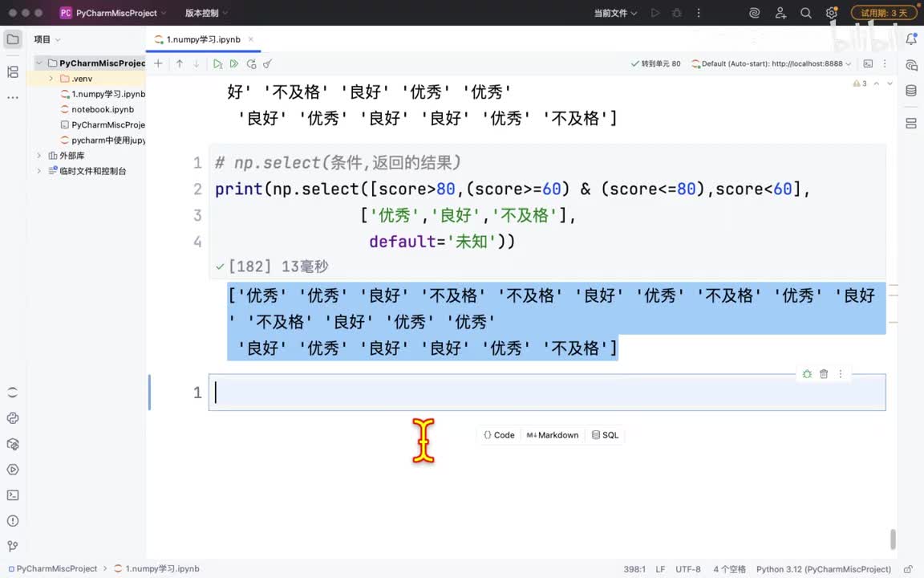Open the Structure tool window icon
Viewport: 924px width, 578px height.
tap(13, 72)
